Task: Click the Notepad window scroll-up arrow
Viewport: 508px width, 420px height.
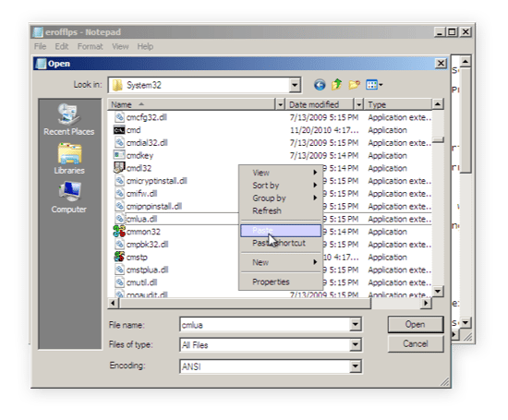Action: [x=466, y=61]
